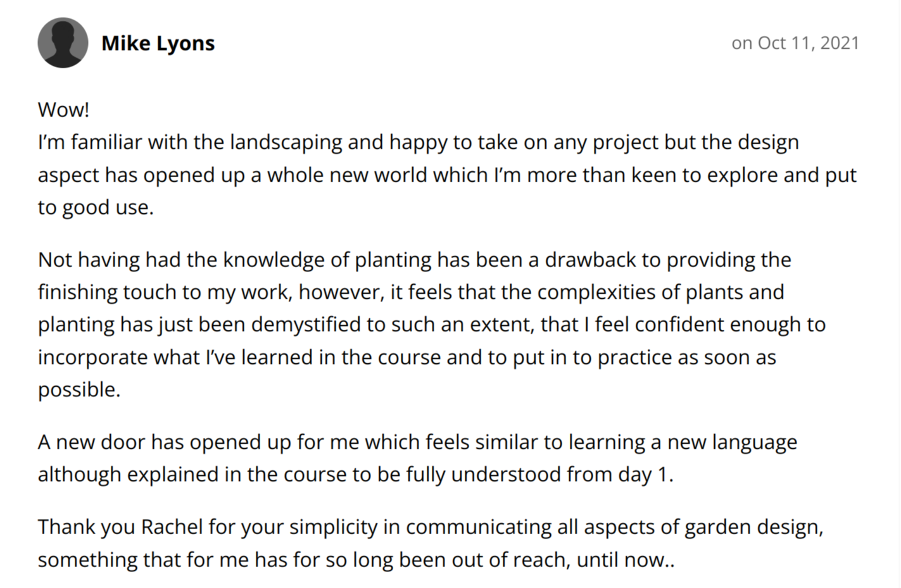The width and height of the screenshot is (901, 588).
Task: Click the review date Oct 11, 2021
Action: (795, 43)
